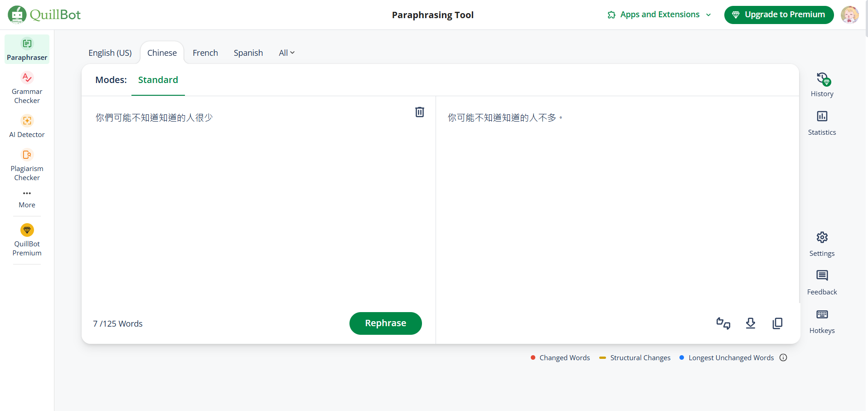Click the QuillBot logo

44,15
